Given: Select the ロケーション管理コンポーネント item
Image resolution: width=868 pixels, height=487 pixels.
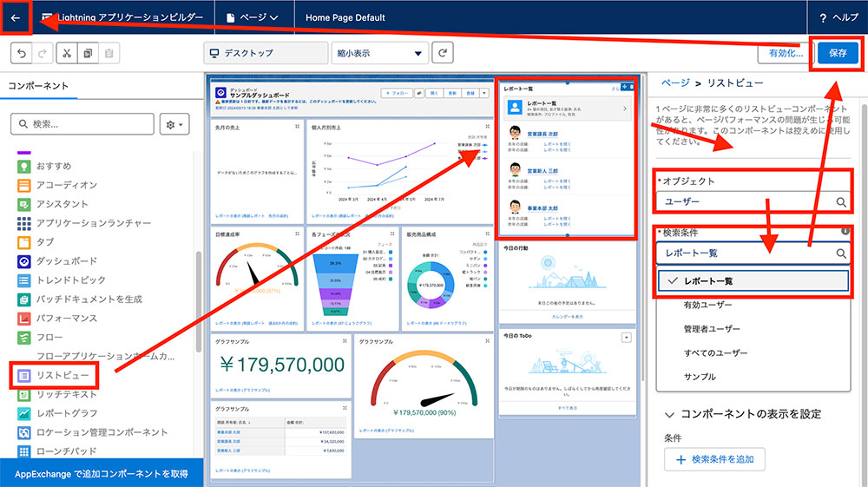Looking at the screenshot, I should [x=93, y=432].
